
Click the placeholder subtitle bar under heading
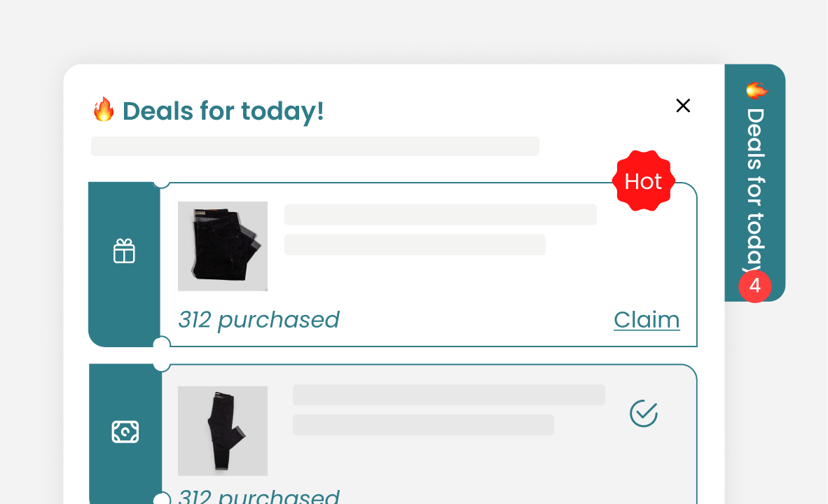coord(315,146)
